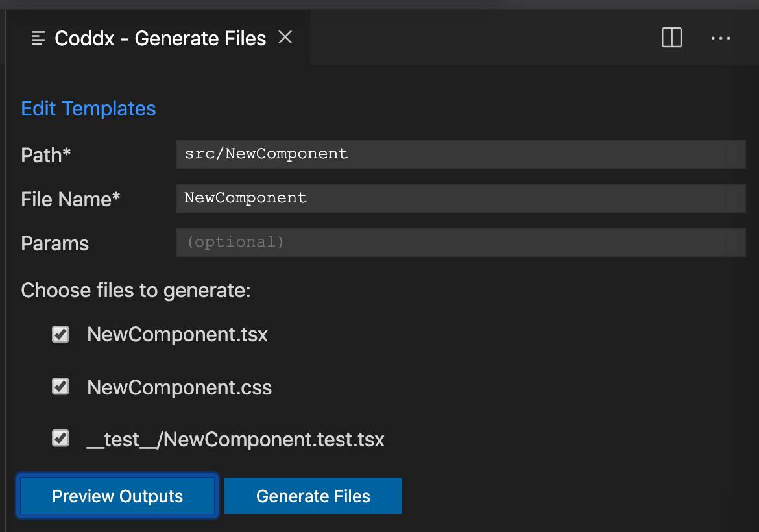Click the __test__/NewComponent.test.tsx label
Image resolution: width=759 pixels, height=532 pixels.
tap(235, 439)
